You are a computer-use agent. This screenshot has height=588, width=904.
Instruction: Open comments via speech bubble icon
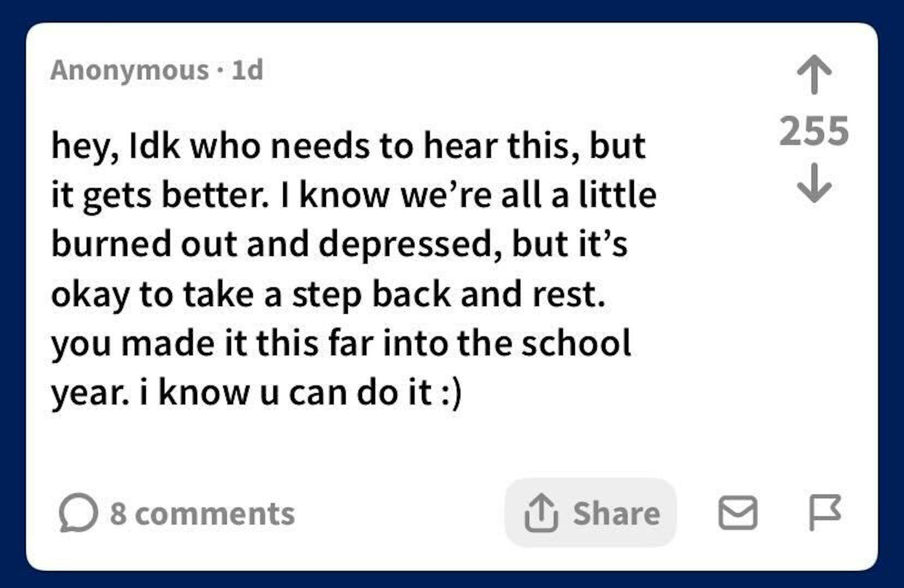tap(78, 513)
